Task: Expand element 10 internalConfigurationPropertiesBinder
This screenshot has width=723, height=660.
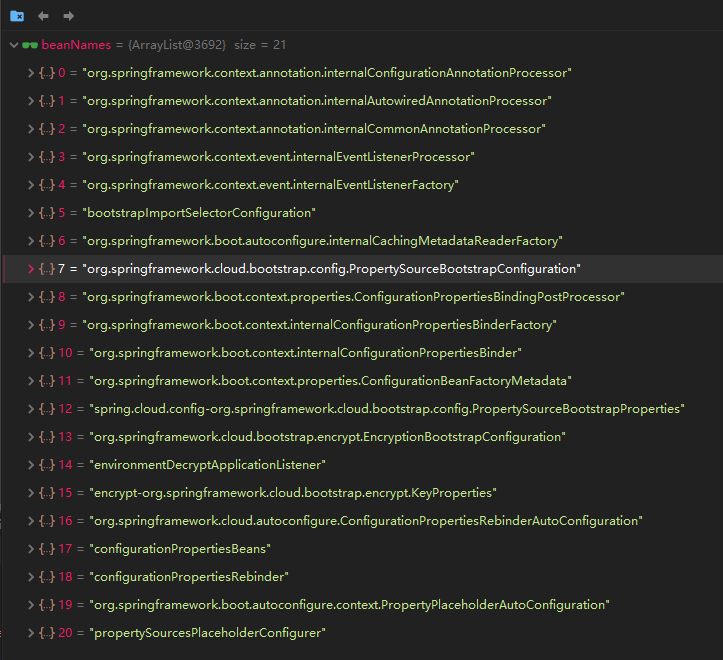Action: point(30,353)
